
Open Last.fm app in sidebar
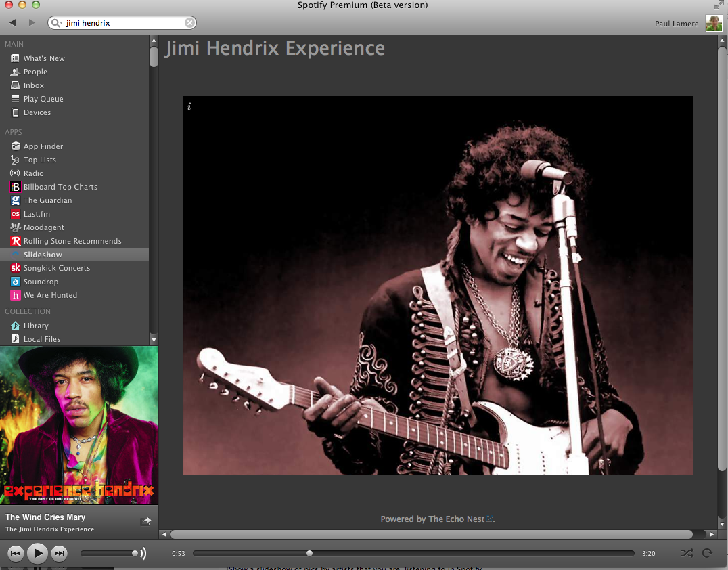pos(37,214)
